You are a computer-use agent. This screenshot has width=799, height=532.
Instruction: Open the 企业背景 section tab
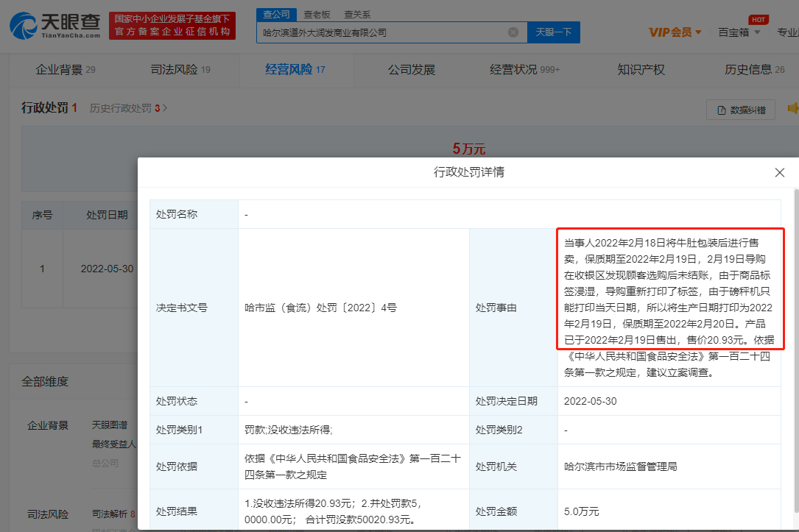pyautogui.click(x=65, y=70)
